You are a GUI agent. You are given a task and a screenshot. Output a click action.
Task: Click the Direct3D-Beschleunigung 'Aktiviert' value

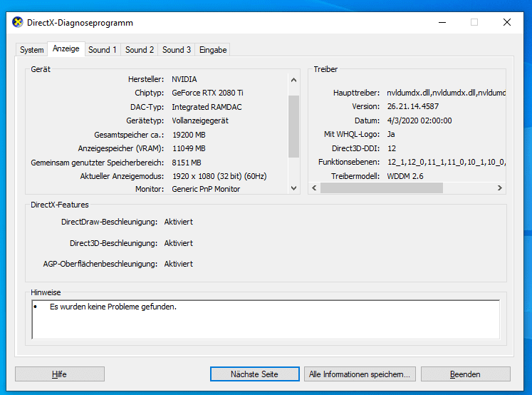[179, 243]
